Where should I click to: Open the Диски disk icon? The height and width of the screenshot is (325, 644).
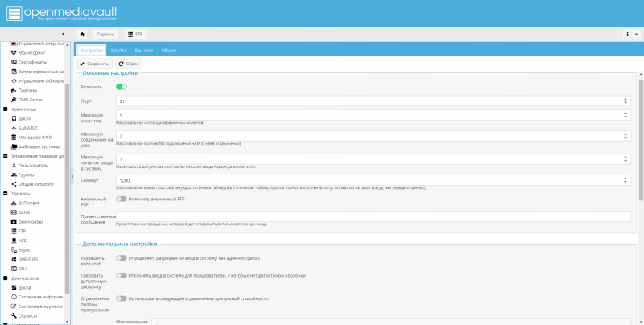(14, 118)
